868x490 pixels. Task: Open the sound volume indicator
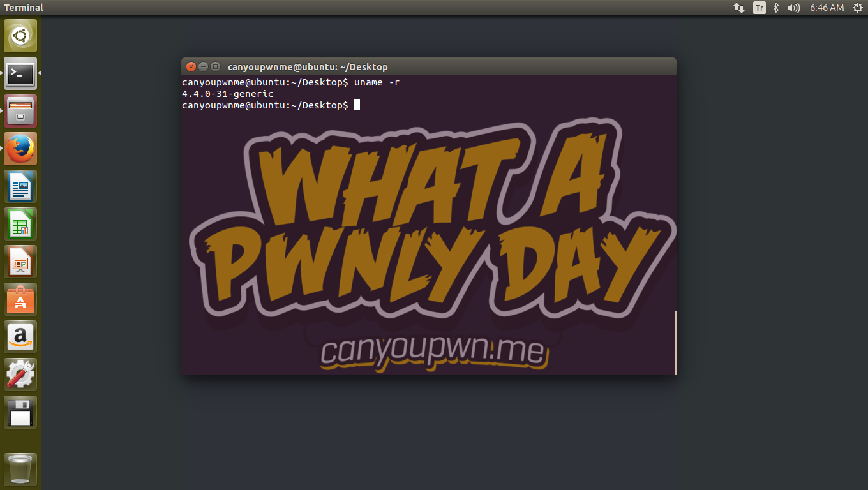(793, 8)
